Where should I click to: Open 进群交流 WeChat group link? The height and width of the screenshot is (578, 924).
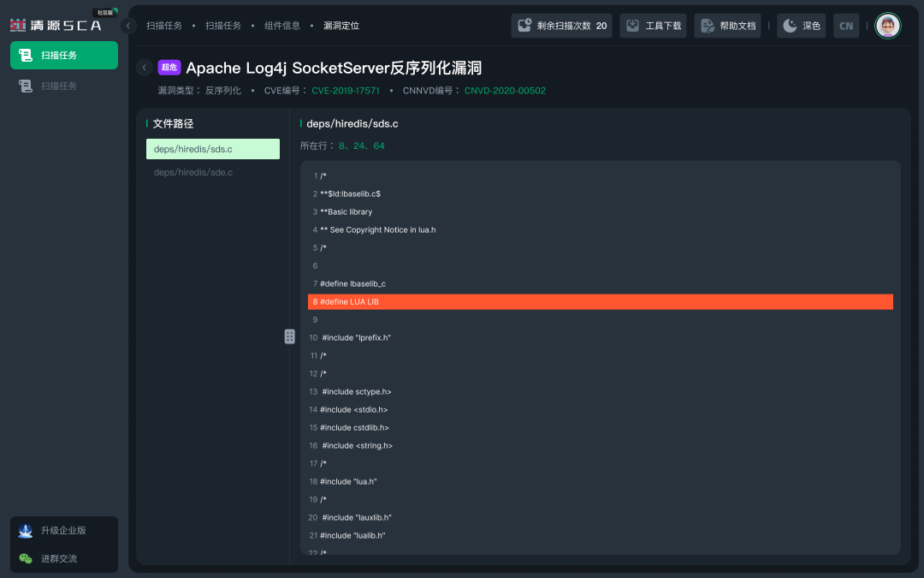(59, 558)
